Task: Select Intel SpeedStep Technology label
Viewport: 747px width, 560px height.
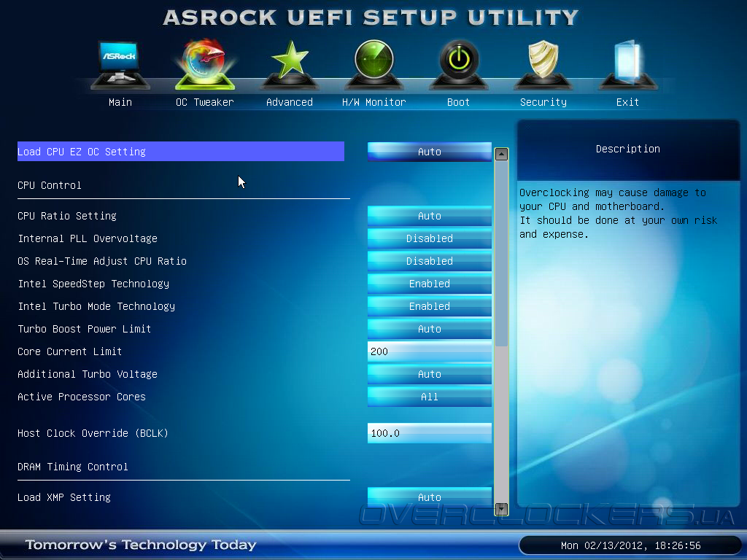Action: coord(93,284)
